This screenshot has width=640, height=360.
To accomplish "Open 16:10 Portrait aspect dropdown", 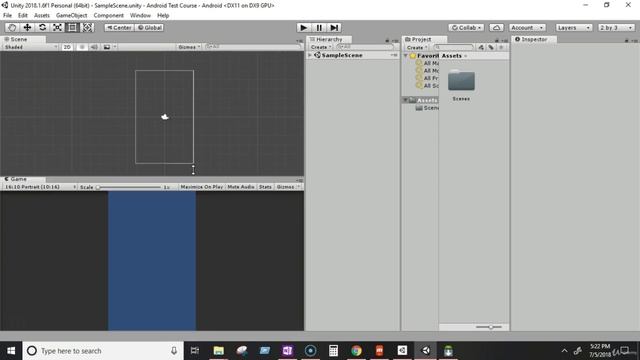I will (40, 187).
